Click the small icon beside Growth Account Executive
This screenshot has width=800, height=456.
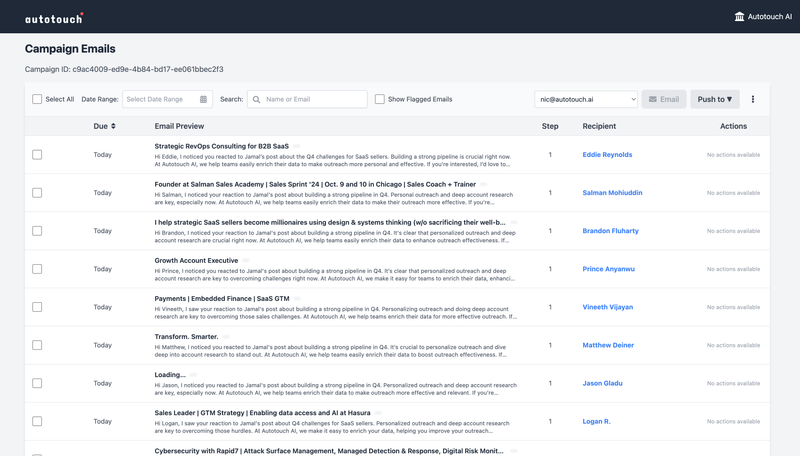[x=246, y=260]
